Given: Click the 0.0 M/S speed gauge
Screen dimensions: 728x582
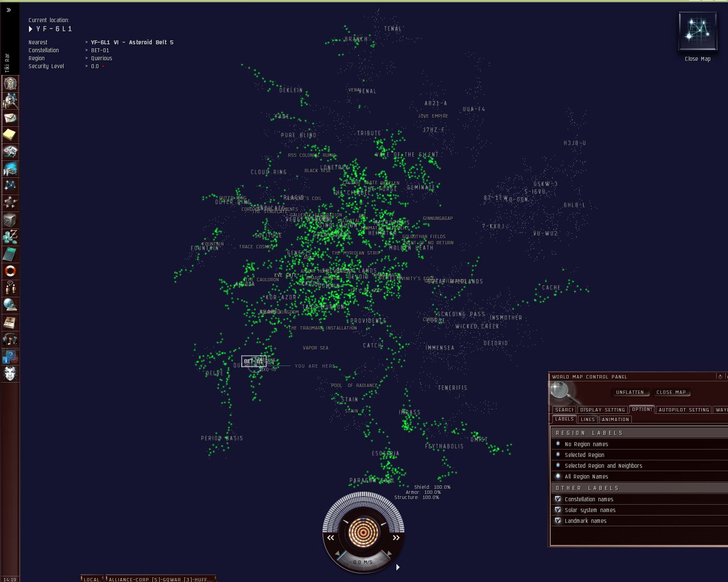Looking at the screenshot, I should 363,562.
